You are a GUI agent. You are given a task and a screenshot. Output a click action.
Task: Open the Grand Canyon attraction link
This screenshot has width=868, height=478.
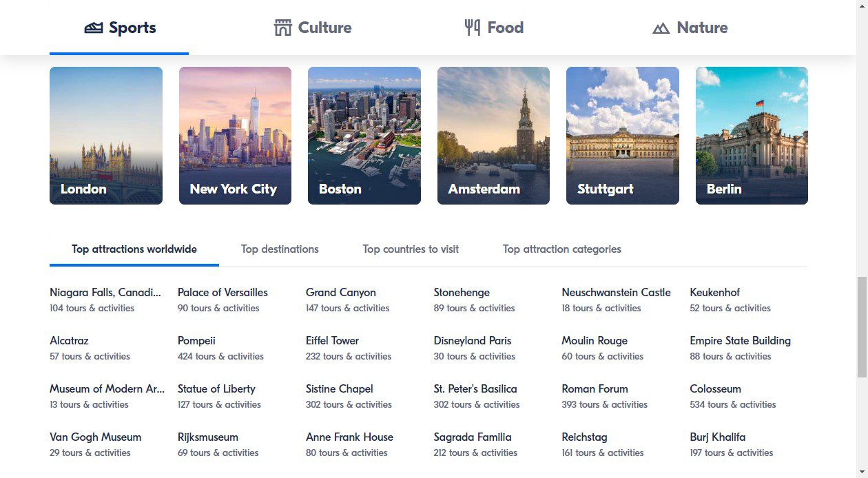tap(340, 293)
